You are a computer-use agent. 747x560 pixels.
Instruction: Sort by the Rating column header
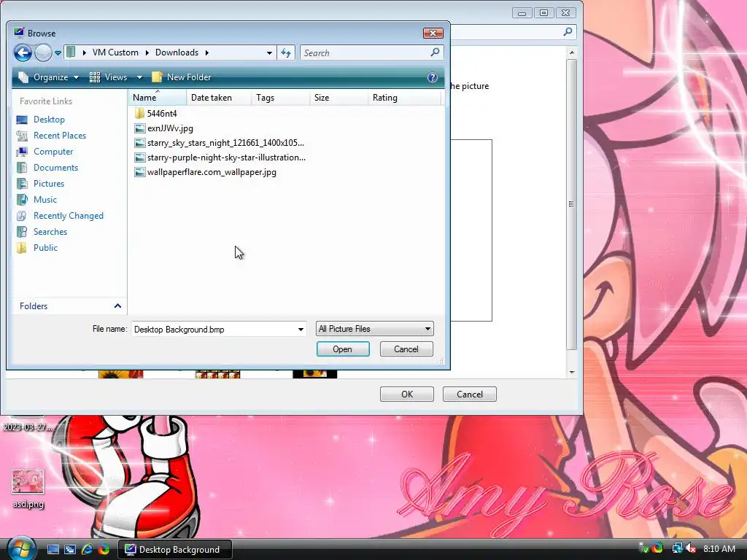(404, 98)
